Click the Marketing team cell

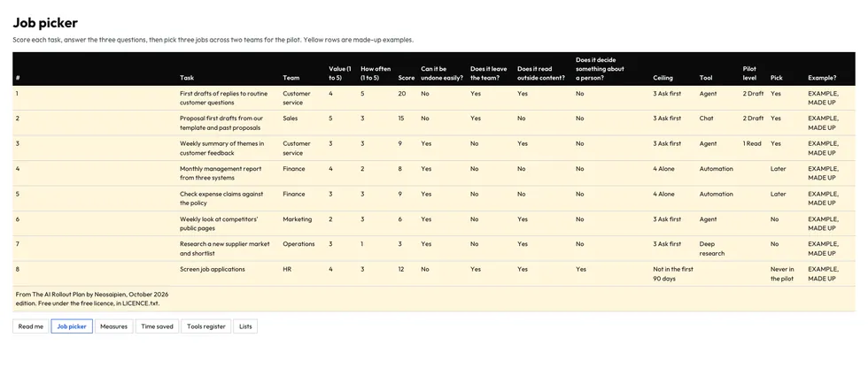298,219
